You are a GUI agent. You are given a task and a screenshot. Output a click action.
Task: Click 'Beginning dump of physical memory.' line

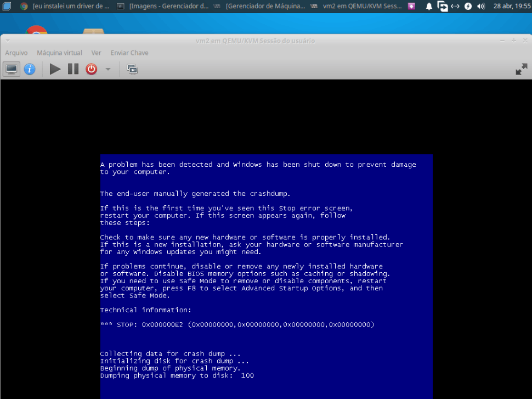(170, 368)
